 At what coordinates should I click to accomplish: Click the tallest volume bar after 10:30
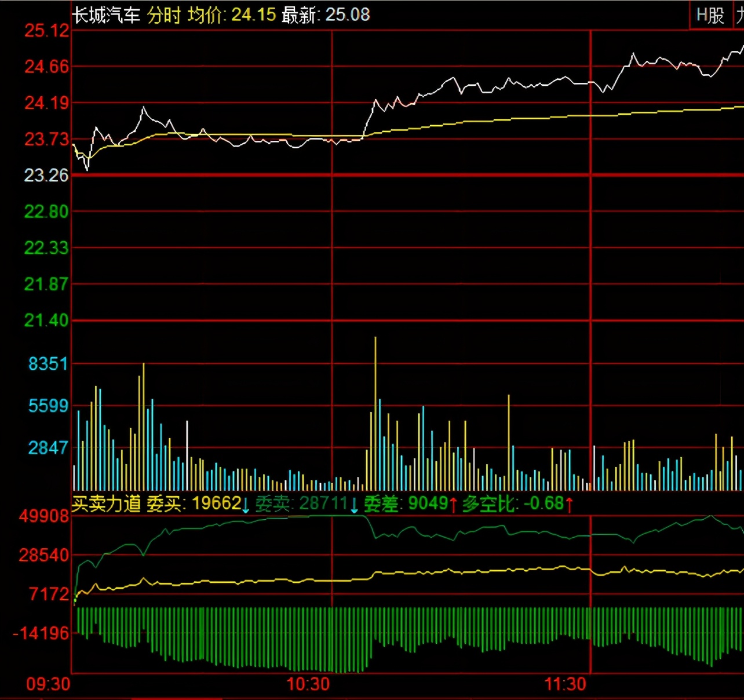[x=375, y=413]
